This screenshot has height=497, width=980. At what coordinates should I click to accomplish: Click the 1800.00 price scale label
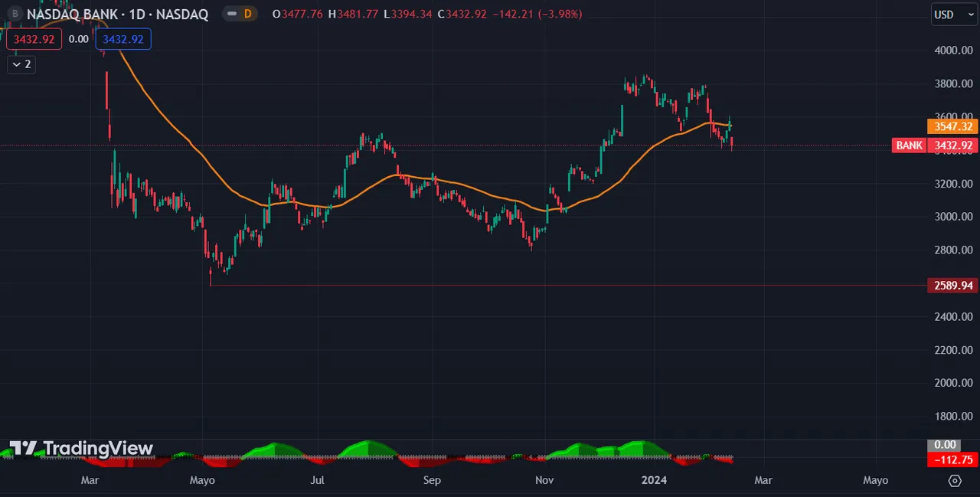click(953, 417)
